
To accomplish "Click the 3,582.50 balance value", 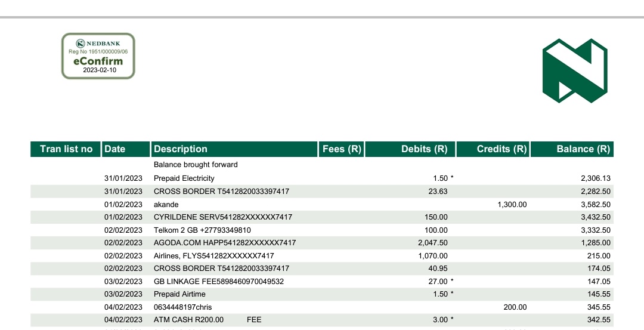I will (596, 205).
